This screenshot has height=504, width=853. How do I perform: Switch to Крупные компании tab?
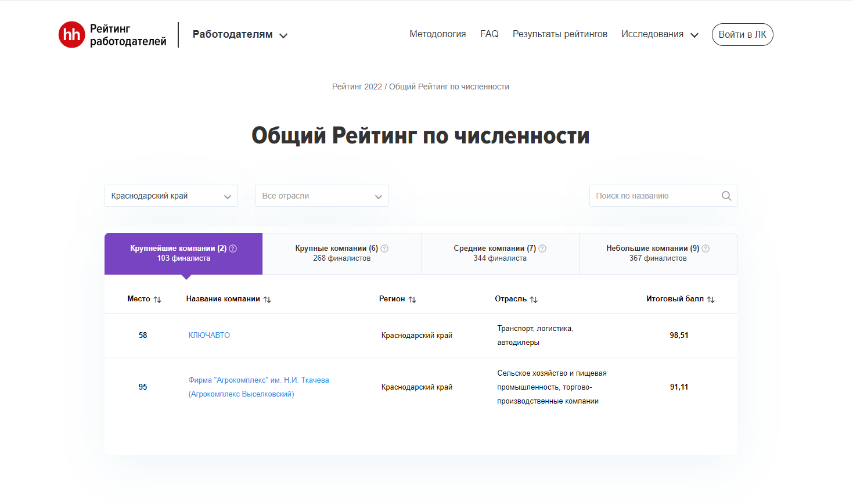coord(342,254)
